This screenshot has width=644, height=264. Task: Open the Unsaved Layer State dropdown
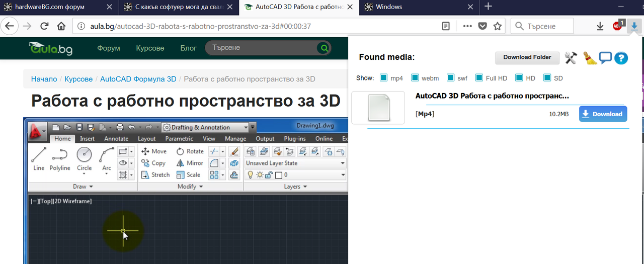[295, 163]
